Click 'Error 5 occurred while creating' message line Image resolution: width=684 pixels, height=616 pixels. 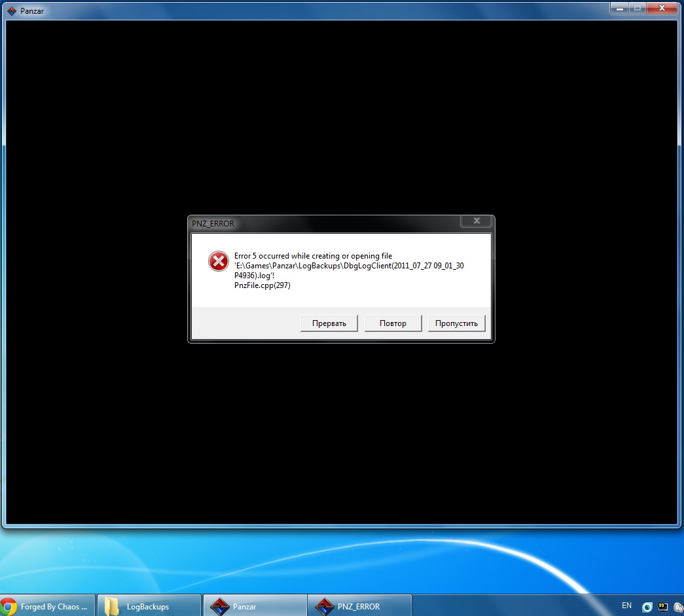pyautogui.click(x=314, y=256)
